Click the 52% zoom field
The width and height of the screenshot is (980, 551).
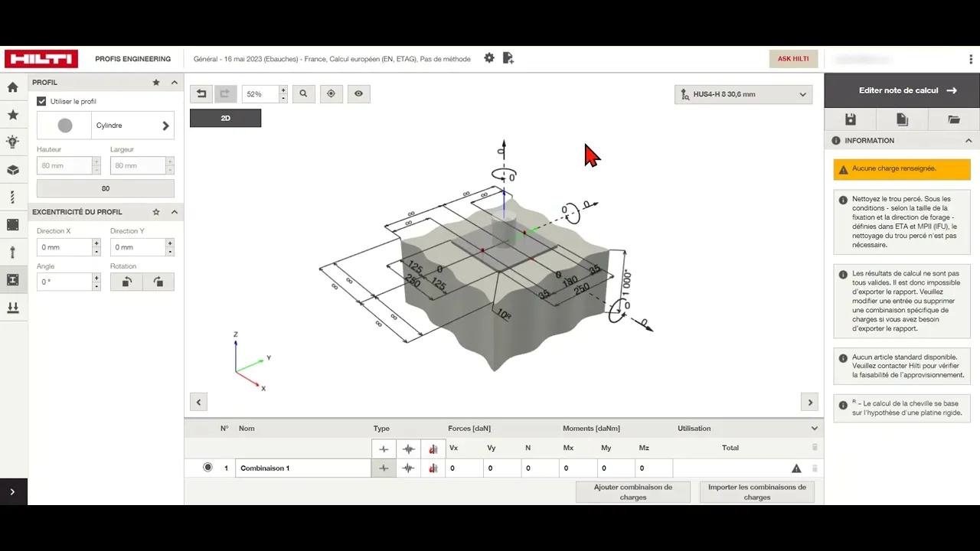(260, 93)
